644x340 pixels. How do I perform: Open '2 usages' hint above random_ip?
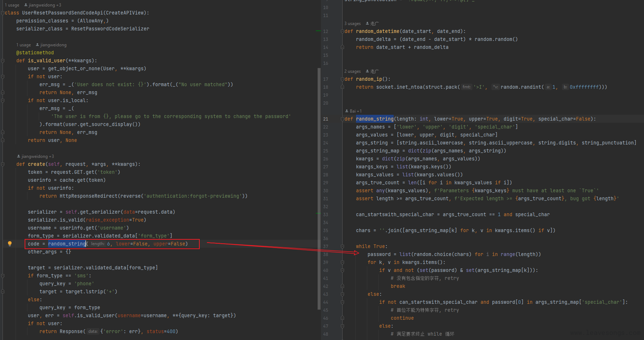pyautogui.click(x=352, y=71)
